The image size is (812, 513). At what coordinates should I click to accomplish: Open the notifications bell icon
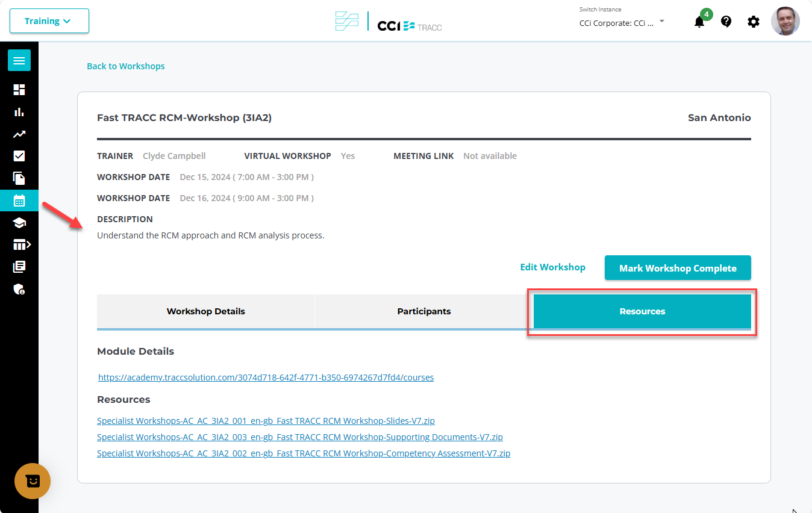[x=699, y=22]
